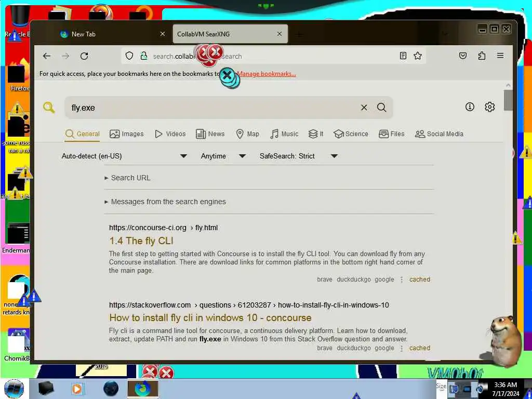Open the media player taskbar icon
Viewport: 532px width, 399px height.
[77, 389]
